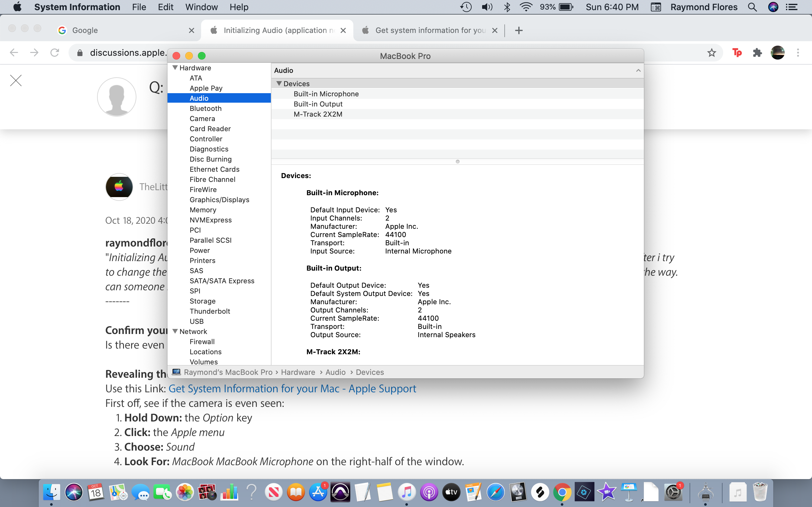The width and height of the screenshot is (812, 507).
Task: Open Spotlight search in menu bar
Action: [x=752, y=7]
